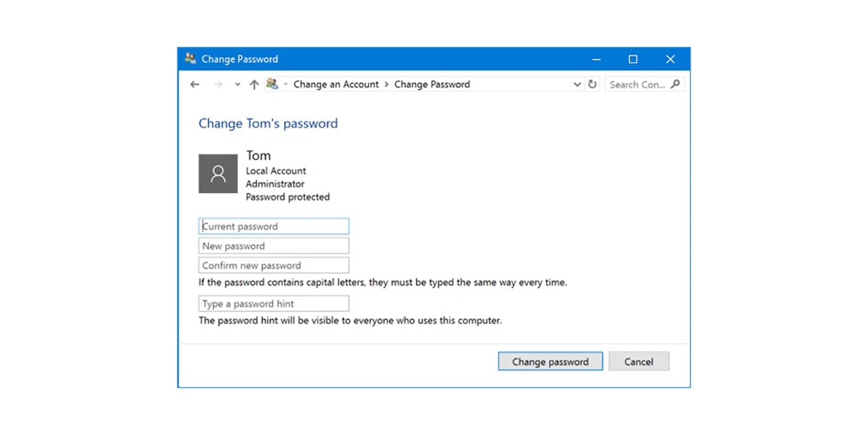Focus the New password field

pos(273,246)
